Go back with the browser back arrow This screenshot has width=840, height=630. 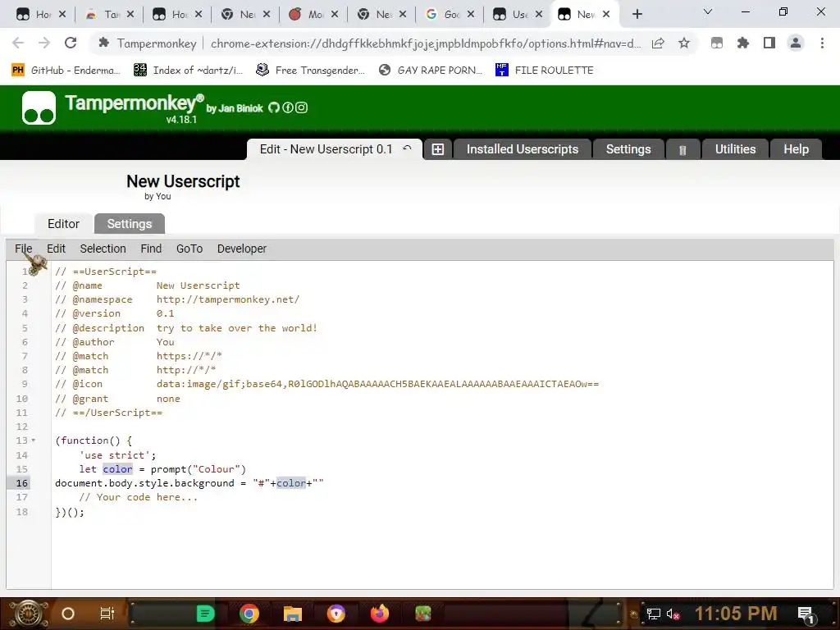coord(18,43)
